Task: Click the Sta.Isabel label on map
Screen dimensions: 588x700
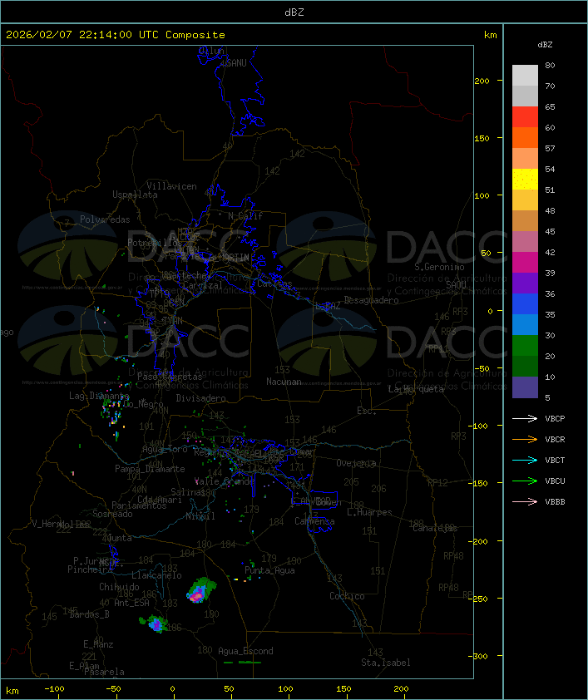Action: (x=386, y=663)
